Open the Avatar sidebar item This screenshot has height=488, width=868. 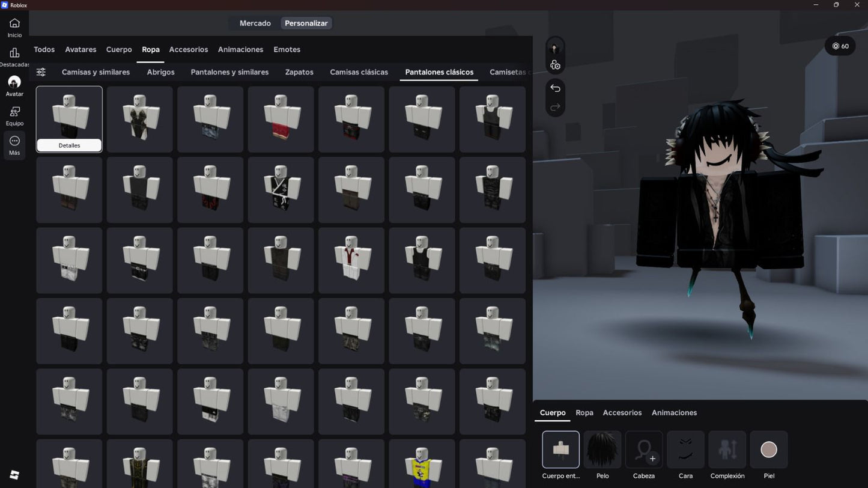[14, 86]
